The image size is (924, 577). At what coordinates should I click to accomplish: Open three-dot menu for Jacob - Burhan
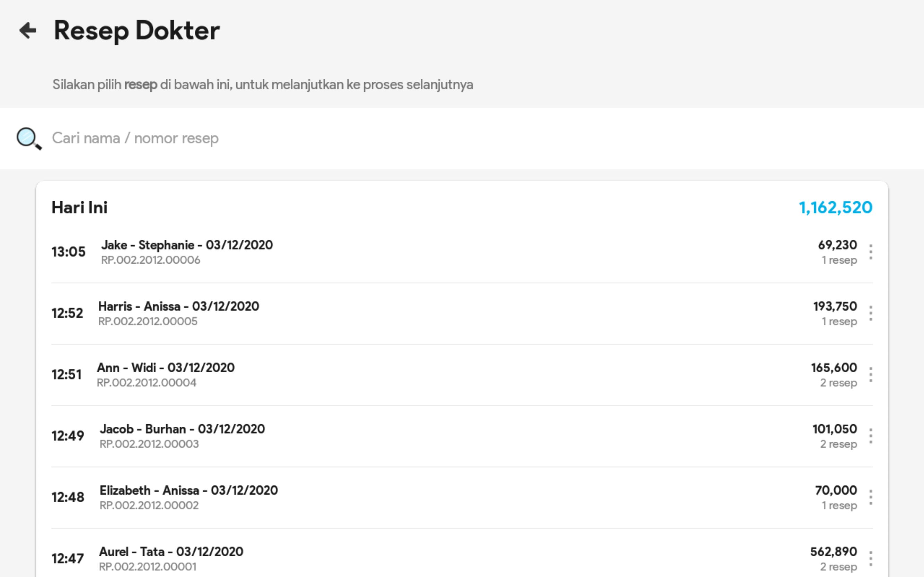871,436
